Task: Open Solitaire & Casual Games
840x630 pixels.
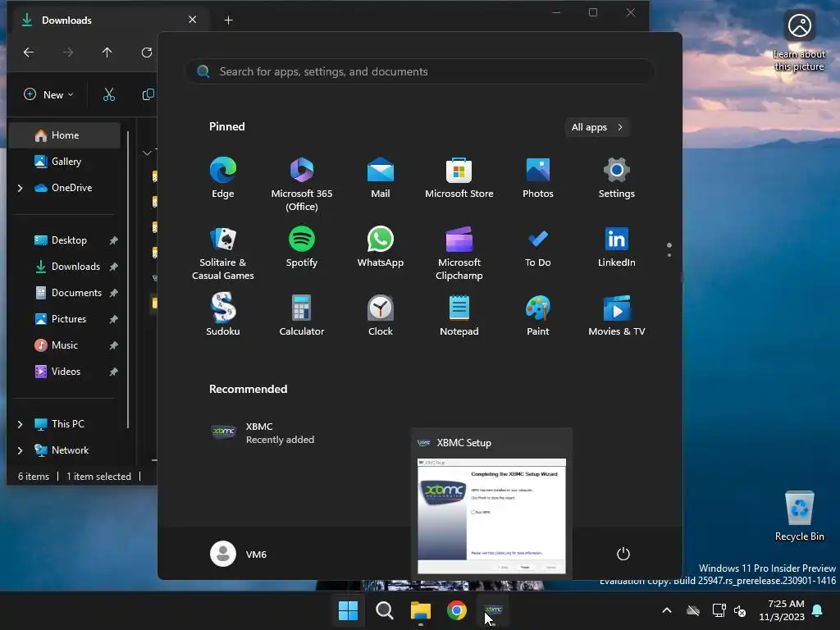Action: (223, 253)
